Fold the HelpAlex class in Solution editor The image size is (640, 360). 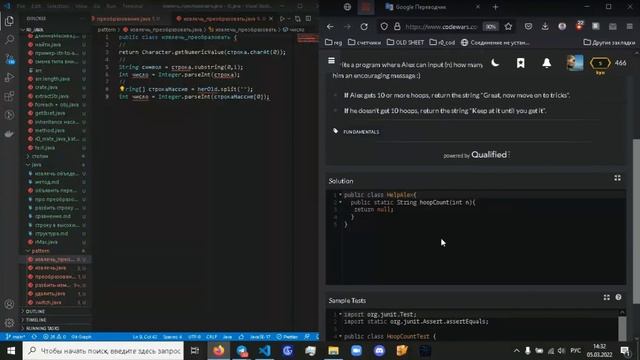pyautogui.click(x=340, y=195)
